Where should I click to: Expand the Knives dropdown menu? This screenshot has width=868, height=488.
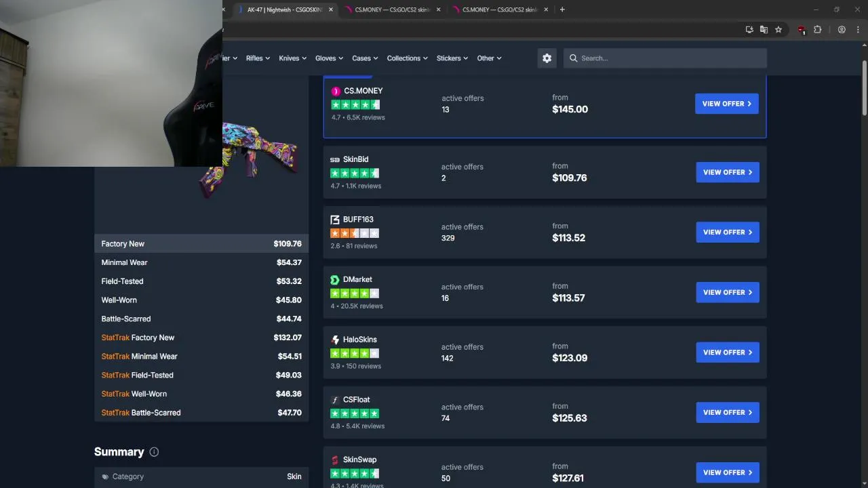pos(292,58)
